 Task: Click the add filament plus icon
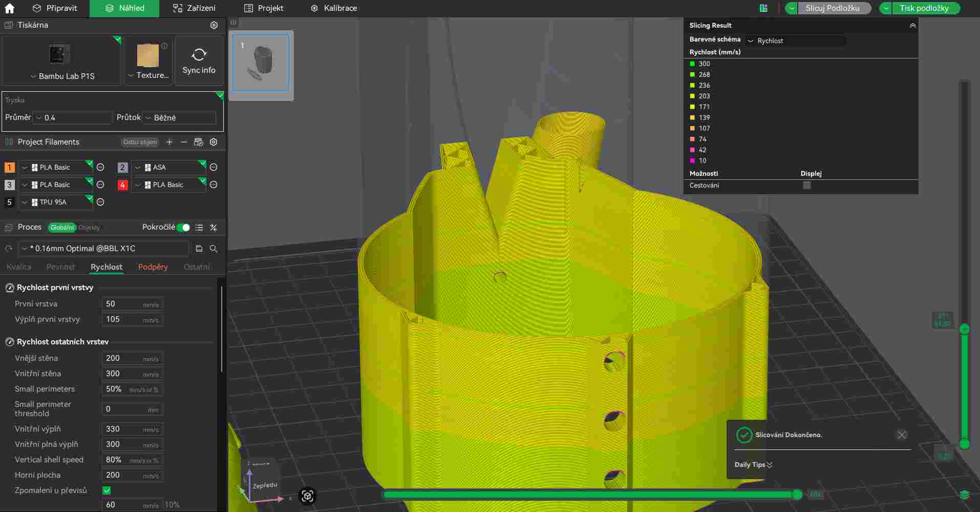coord(169,142)
